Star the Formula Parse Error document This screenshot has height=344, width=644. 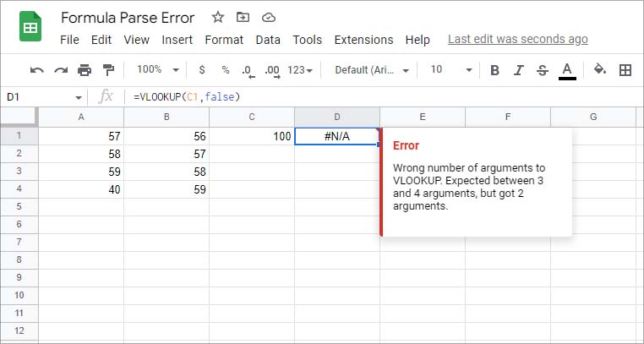click(218, 17)
